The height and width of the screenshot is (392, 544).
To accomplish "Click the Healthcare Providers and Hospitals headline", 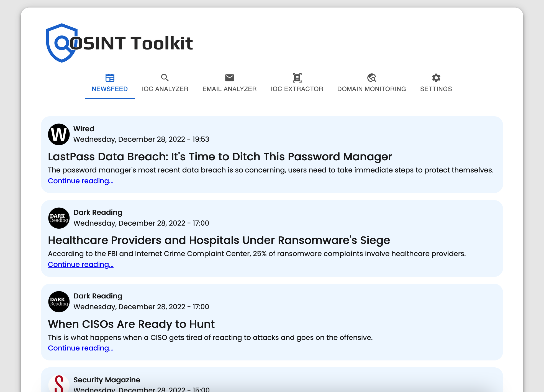I will 219,240.
